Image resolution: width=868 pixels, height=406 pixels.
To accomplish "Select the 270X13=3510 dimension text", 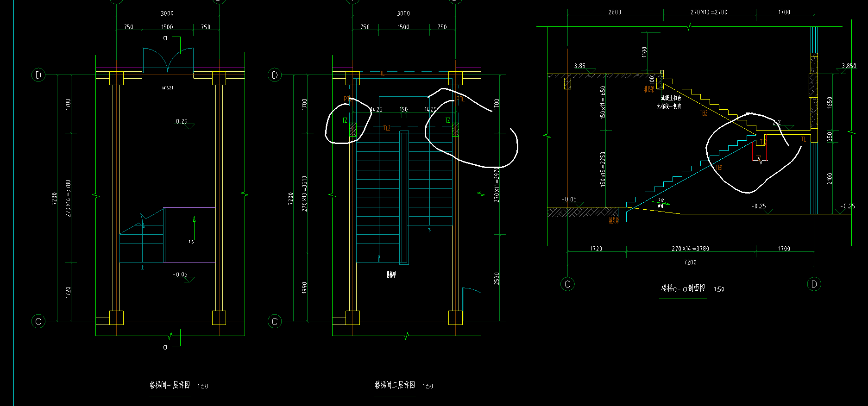I will [304, 194].
